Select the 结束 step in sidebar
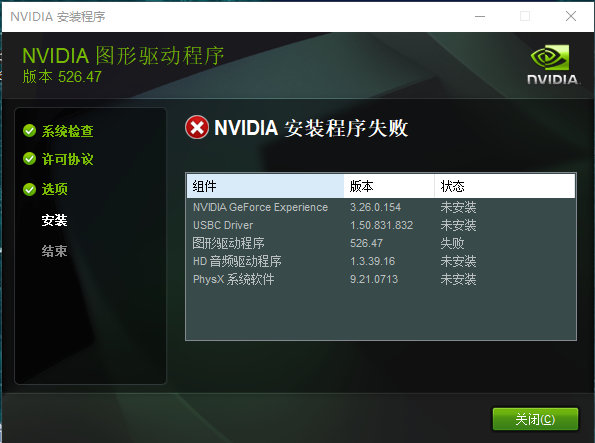Viewport: 595px width, 443px height. click(55, 251)
